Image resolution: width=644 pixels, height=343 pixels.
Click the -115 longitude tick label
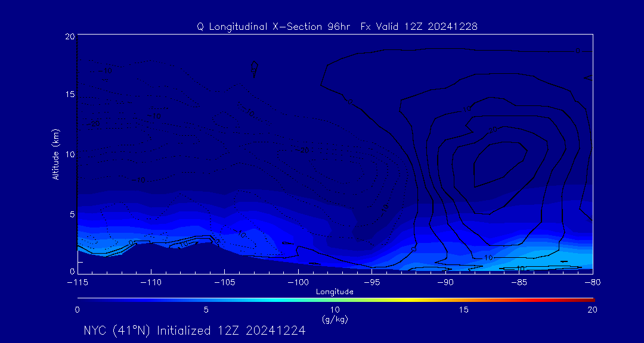(78, 283)
